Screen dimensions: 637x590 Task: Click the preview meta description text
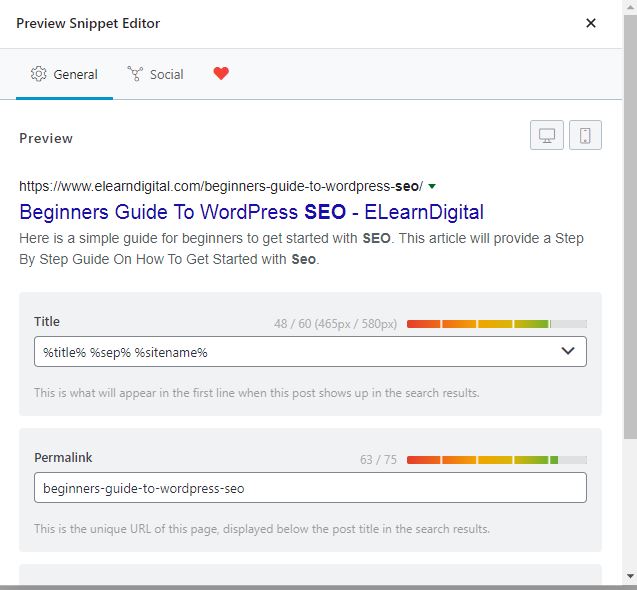click(301, 249)
